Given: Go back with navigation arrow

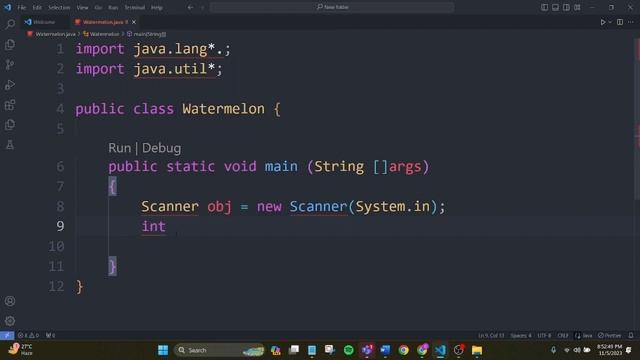Looking at the screenshot, I should (x=190, y=7).
